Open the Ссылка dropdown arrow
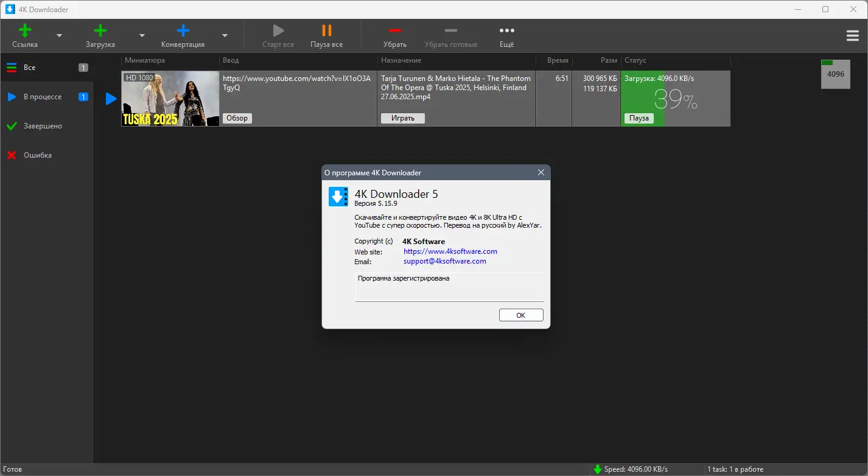This screenshot has width=868, height=476. click(x=59, y=36)
